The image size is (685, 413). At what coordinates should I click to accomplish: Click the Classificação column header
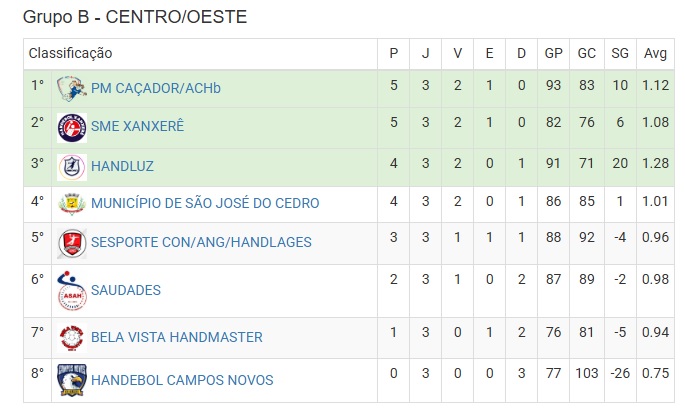click(x=70, y=53)
